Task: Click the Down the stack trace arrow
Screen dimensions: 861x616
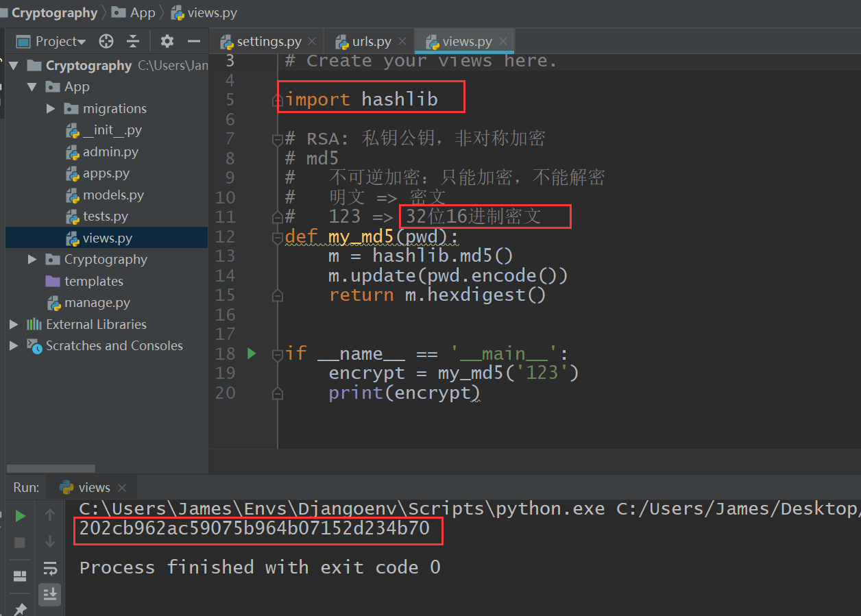Action: coord(50,542)
